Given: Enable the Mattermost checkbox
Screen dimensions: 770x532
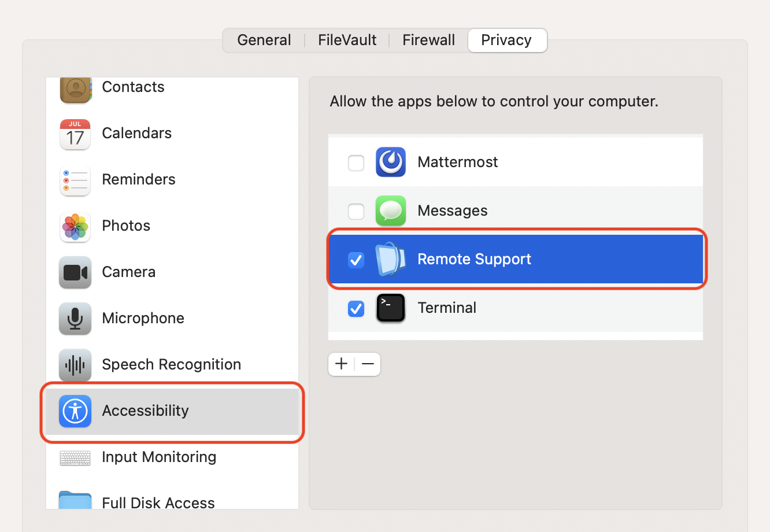Looking at the screenshot, I should [x=356, y=163].
